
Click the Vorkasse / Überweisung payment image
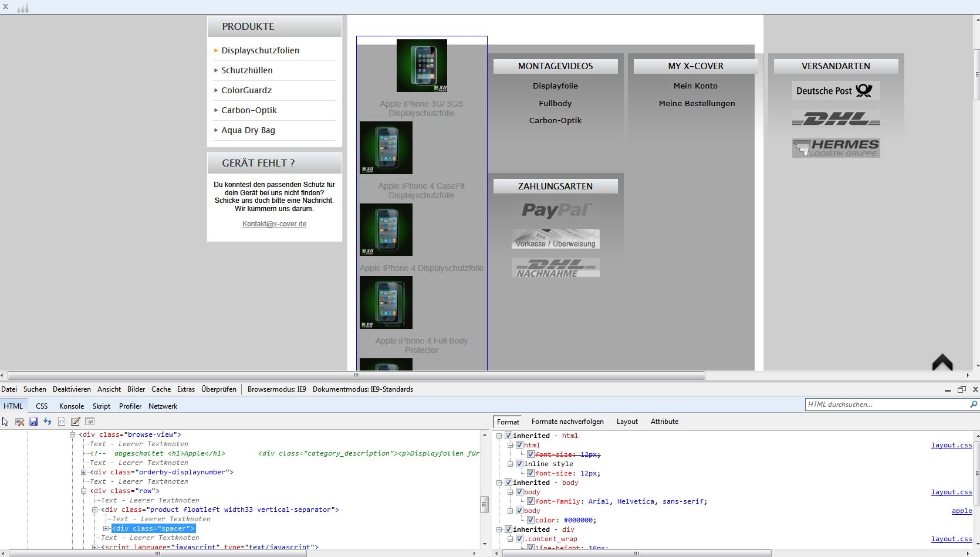pyautogui.click(x=556, y=239)
